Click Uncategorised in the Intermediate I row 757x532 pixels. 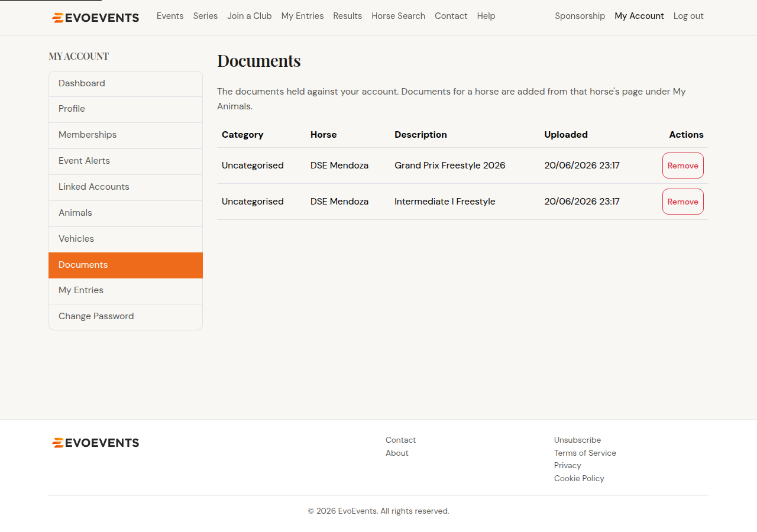[x=253, y=202]
